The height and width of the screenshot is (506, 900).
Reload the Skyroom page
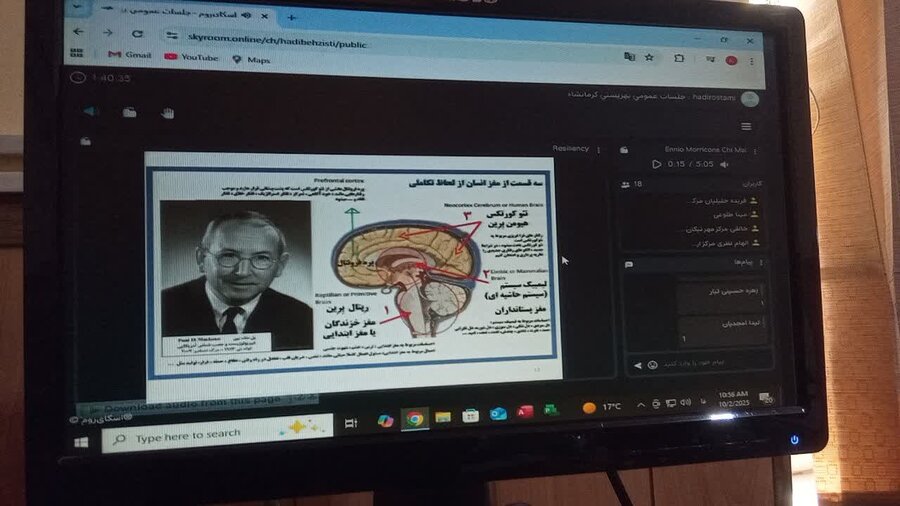(x=137, y=34)
